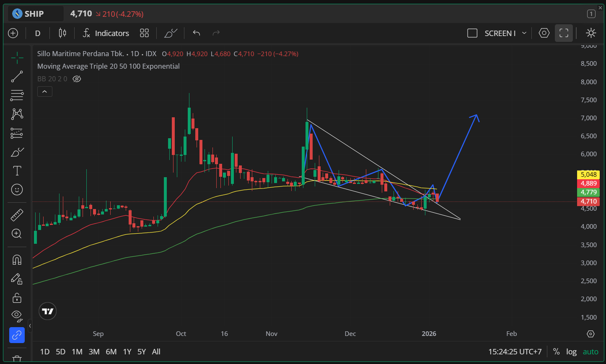606x364 pixels.
Task: Click the 15:24:25 UTC+7 timezone clock
Action: point(515,352)
